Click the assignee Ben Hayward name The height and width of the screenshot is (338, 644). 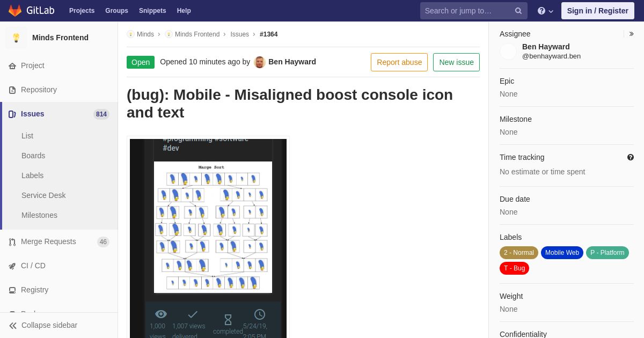coord(546,47)
